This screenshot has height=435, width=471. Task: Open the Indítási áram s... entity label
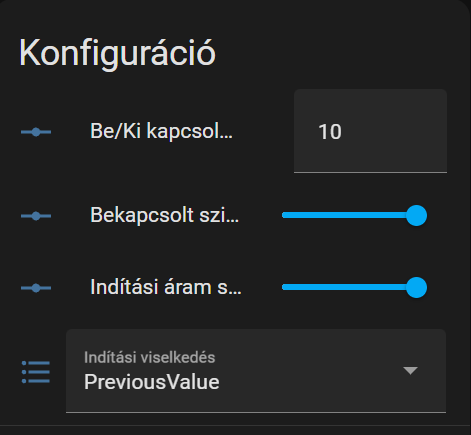tap(166, 287)
